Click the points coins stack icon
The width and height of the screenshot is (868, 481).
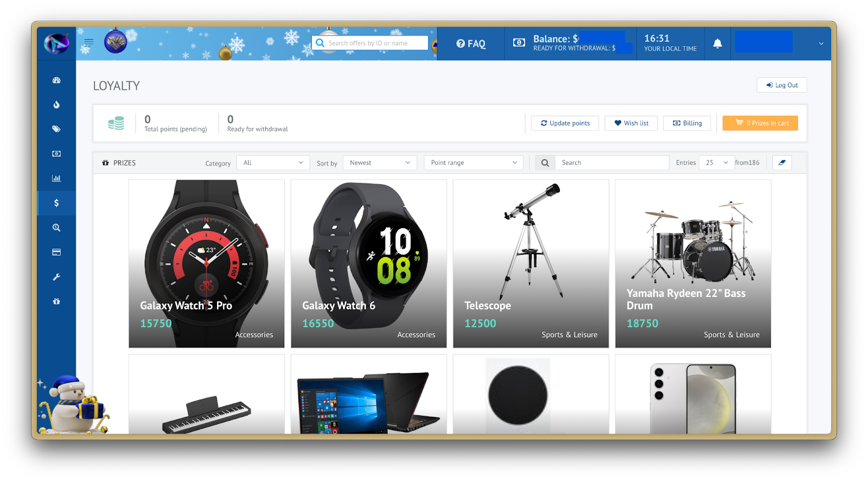pyautogui.click(x=116, y=123)
